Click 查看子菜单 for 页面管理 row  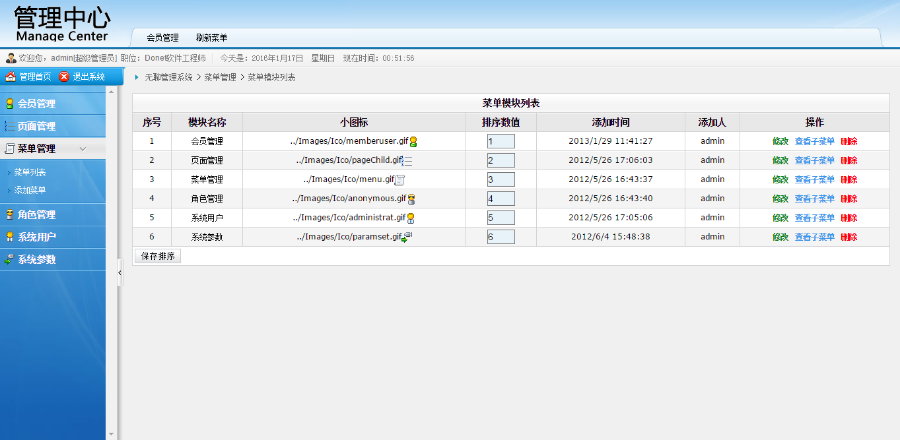point(814,160)
